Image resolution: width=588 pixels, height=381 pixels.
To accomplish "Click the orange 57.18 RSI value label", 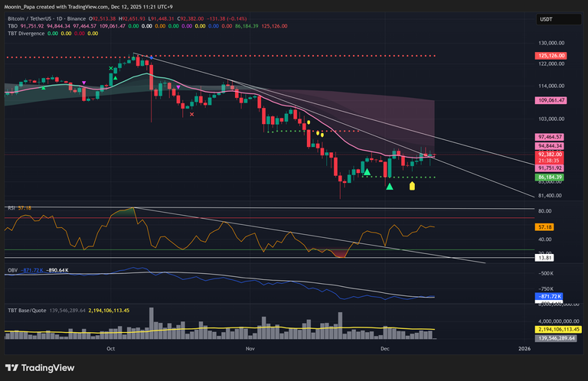I will [546, 227].
